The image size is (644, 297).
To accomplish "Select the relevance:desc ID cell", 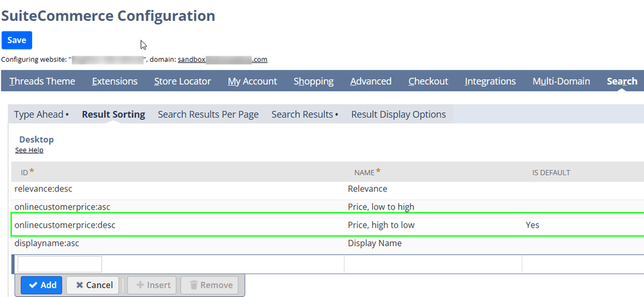I will [178, 189].
